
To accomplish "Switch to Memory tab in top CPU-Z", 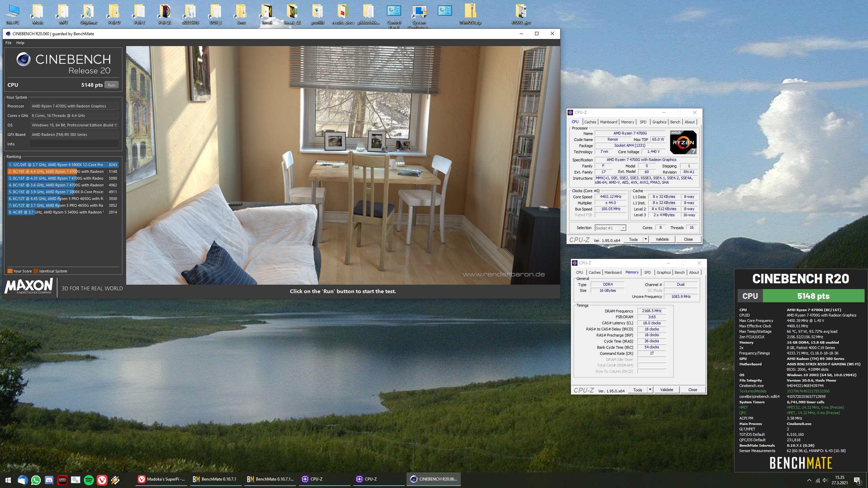I will (x=628, y=122).
